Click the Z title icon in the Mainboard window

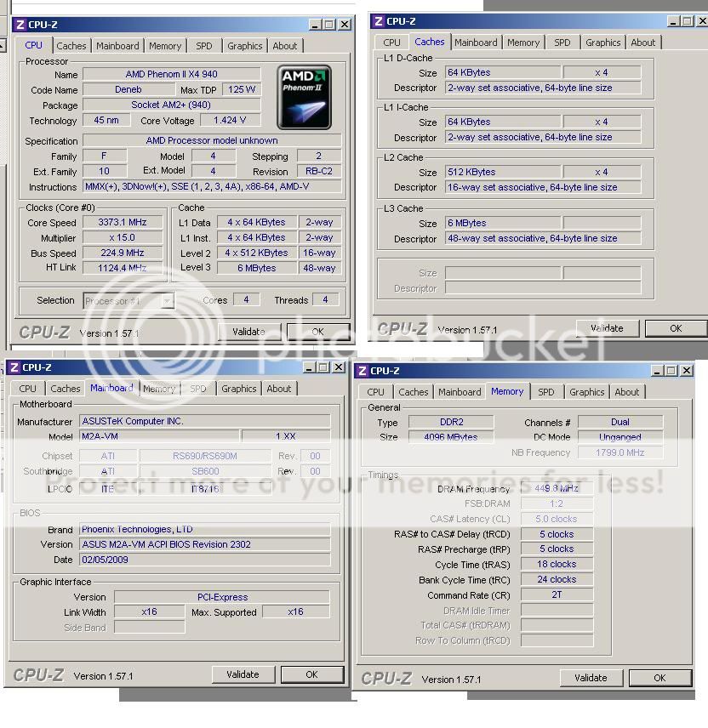click(x=14, y=367)
